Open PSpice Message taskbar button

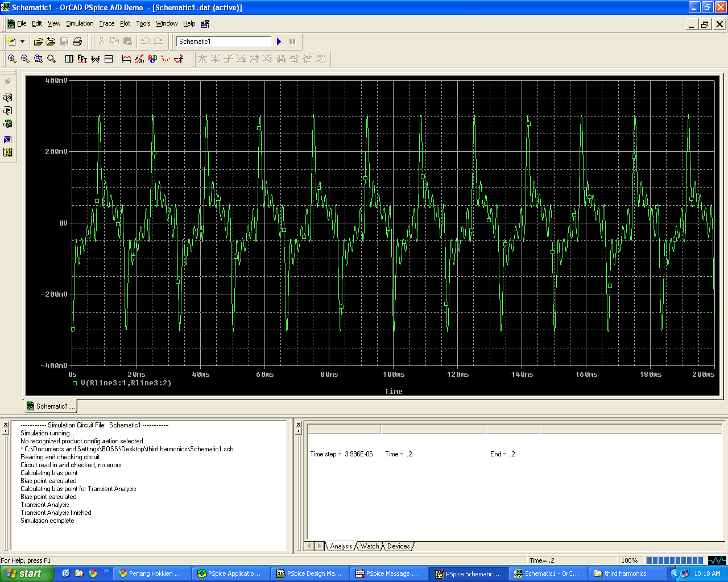pos(388,573)
